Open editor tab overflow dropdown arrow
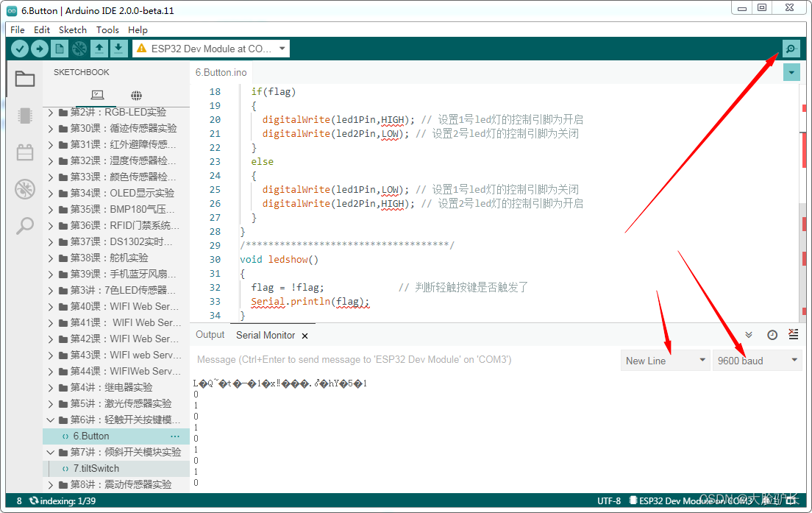Viewport: 812px width, 513px height. click(791, 73)
